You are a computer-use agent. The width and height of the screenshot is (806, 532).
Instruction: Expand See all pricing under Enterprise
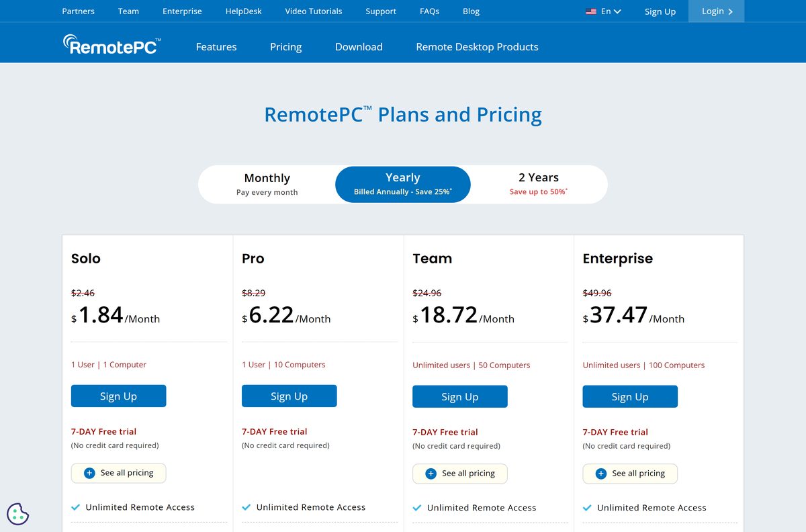coord(630,474)
